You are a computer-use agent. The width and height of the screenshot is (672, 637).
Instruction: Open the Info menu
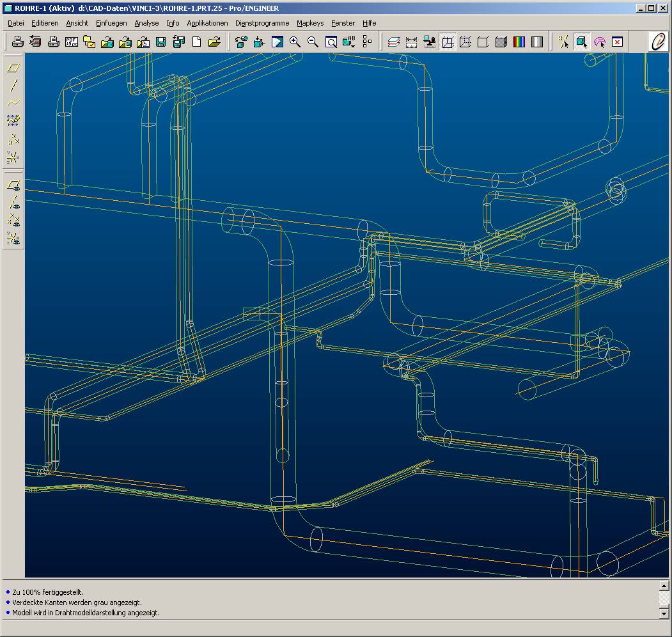tap(173, 23)
